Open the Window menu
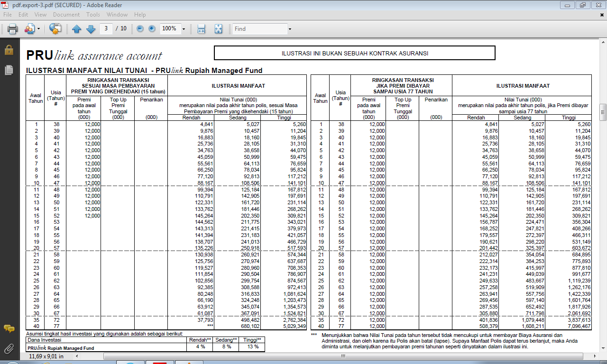Image resolution: width=607 pixels, height=364 pixels. (117, 15)
